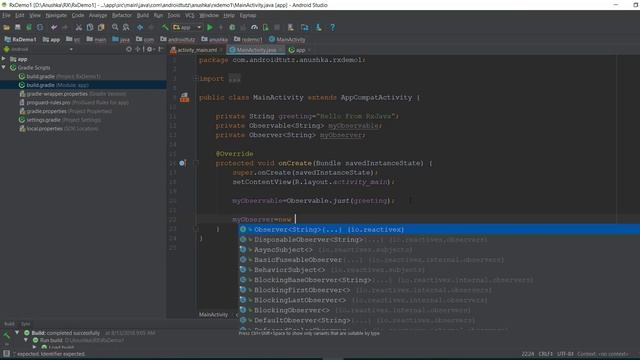Click the Save All toolbar icon

pyautogui.click(x=18, y=27)
